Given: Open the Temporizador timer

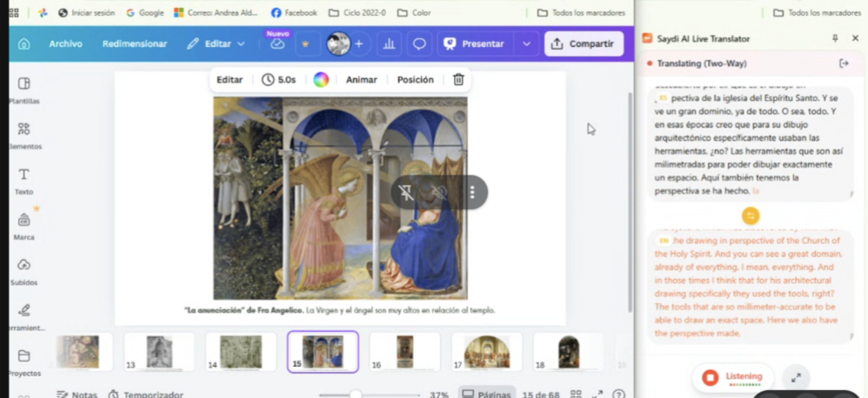Looking at the screenshot, I should tap(145, 395).
